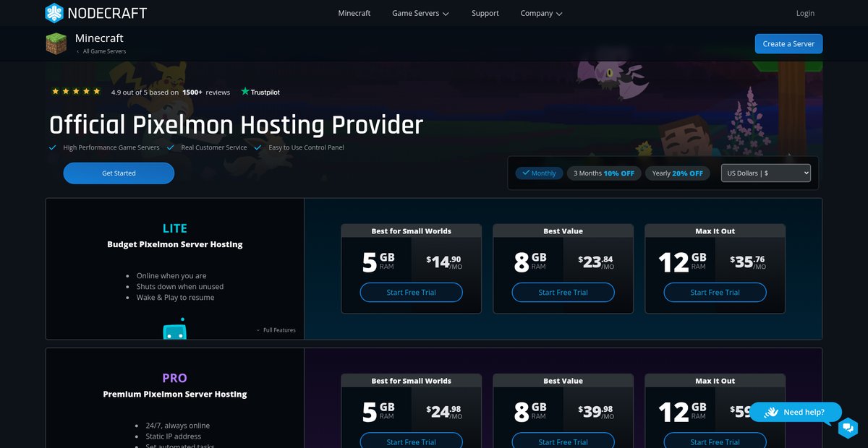
Task: Expand Full Features in Lite panel
Action: 276,330
